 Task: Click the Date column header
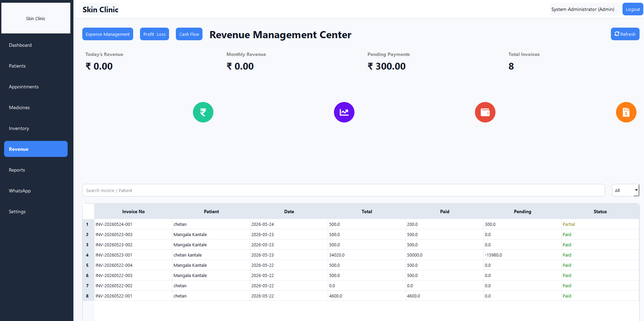pos(289,211)
